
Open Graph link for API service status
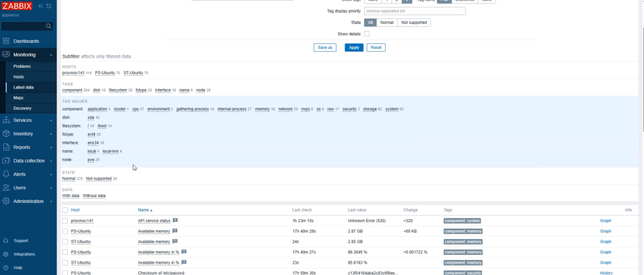click(x=605, y=221)
